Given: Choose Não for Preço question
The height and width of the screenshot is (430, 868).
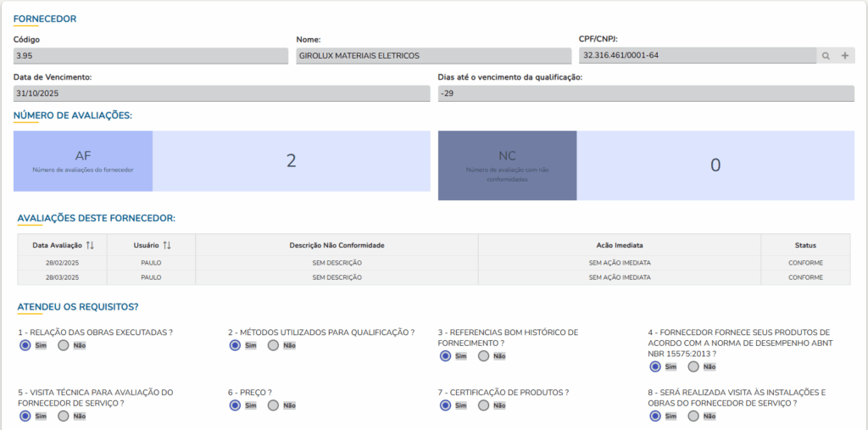Looking at the screenshot, I should [x=274, y=405].
